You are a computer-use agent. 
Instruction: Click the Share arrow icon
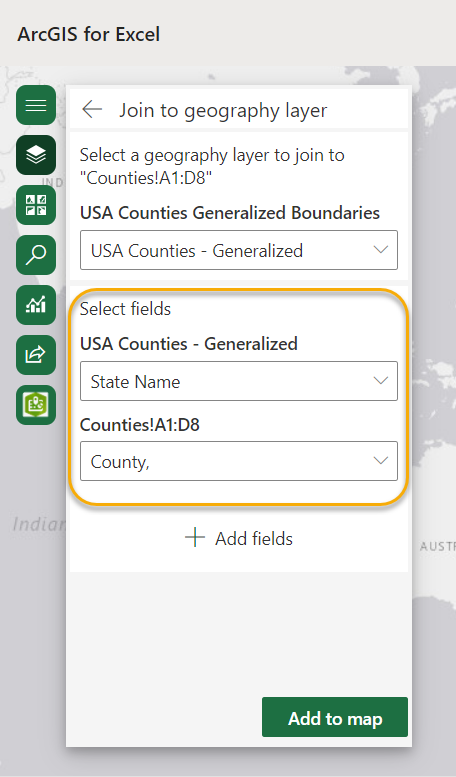(x=36, y=355)
